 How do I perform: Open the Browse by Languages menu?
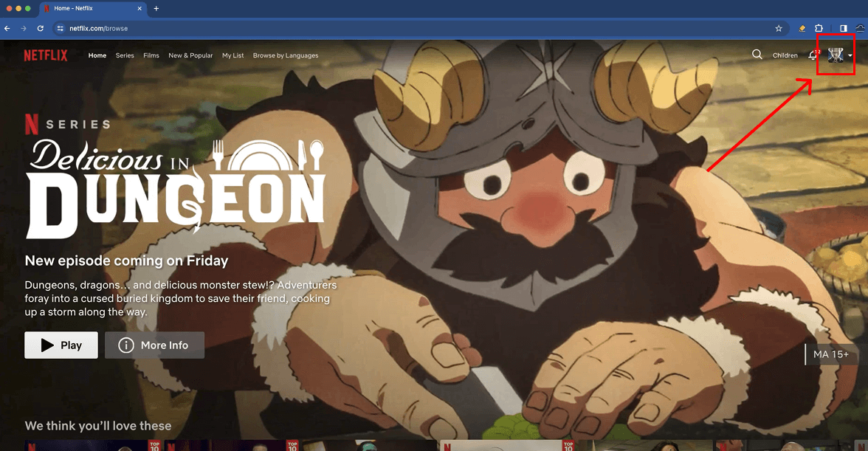tap(285, 55)
